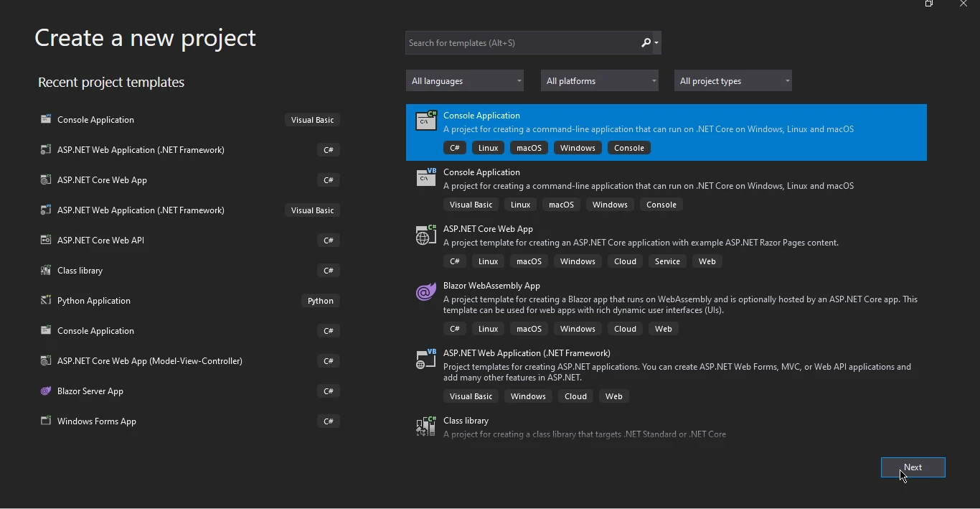This screenshot has height=509, width=980.
Task: Click the Blazor WebAssembly App icon
Action: (x=426, y=291)
